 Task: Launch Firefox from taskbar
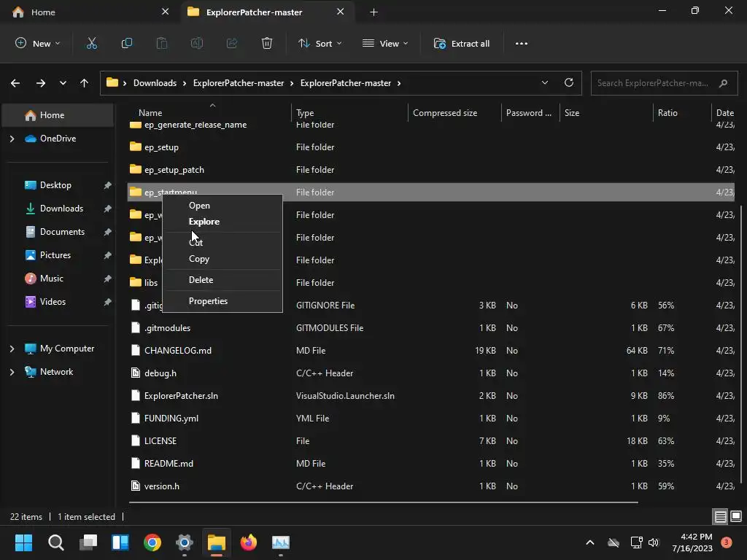tap(249, 542)
